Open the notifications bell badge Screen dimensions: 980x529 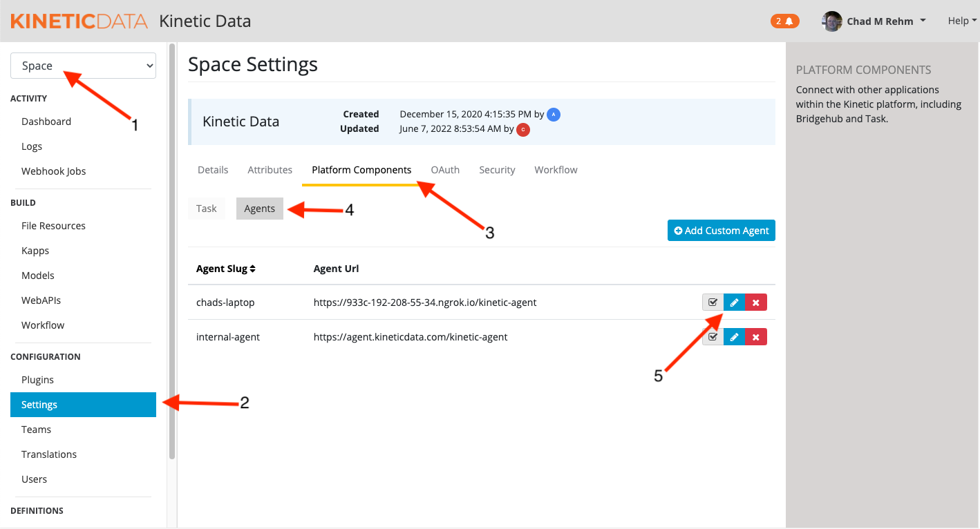[784, 21]
